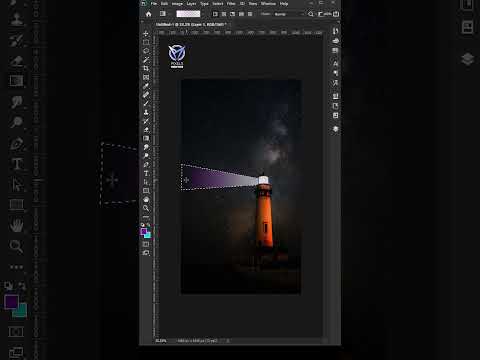Select the Rectangular Marquee tool
The width and height of the screenshot is (480, 360).
click(146, 42)
